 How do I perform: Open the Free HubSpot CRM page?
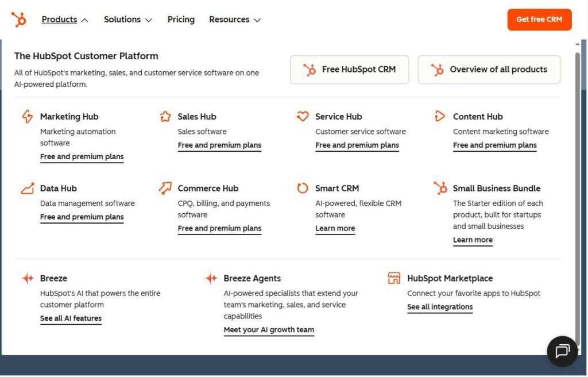pos(349,69)
